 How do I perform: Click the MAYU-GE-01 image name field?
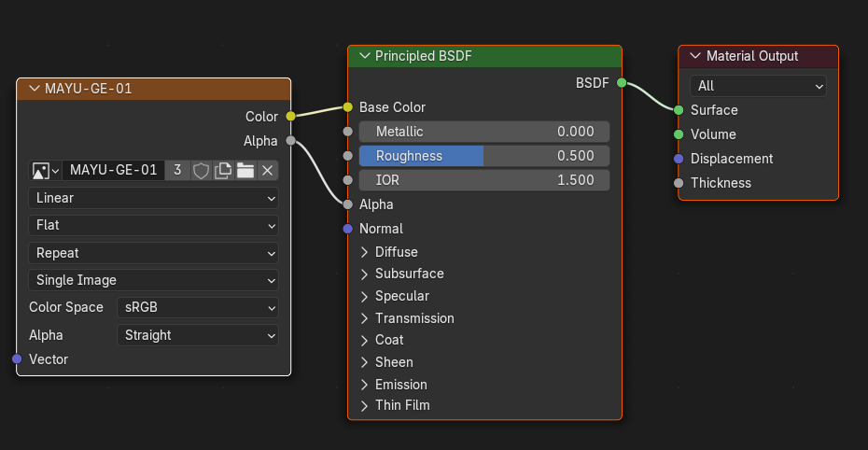113,170
